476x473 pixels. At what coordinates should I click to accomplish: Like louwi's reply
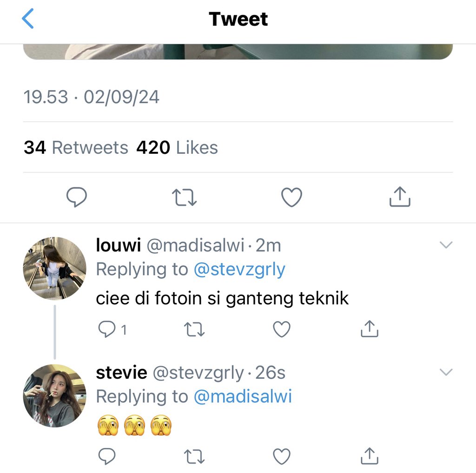[282, 329]
